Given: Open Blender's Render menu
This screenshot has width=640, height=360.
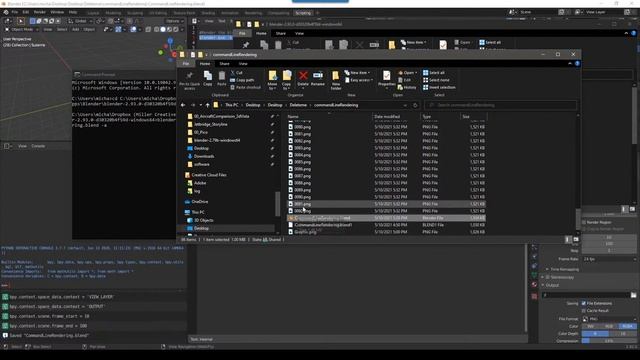Looking at the screenshot, I should 40,12.
